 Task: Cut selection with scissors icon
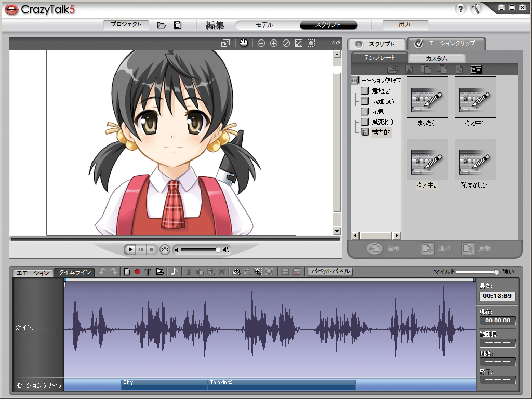coord(189,272)
